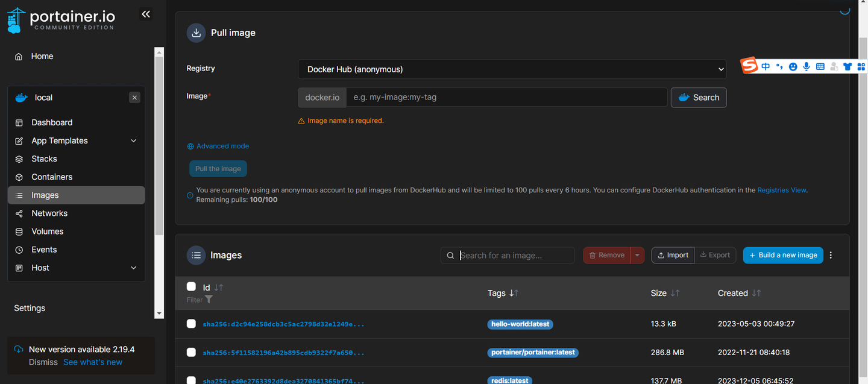868x384 pixels.
Task: Click the three-dot table settings icon
Action: (x=831, y=255)
